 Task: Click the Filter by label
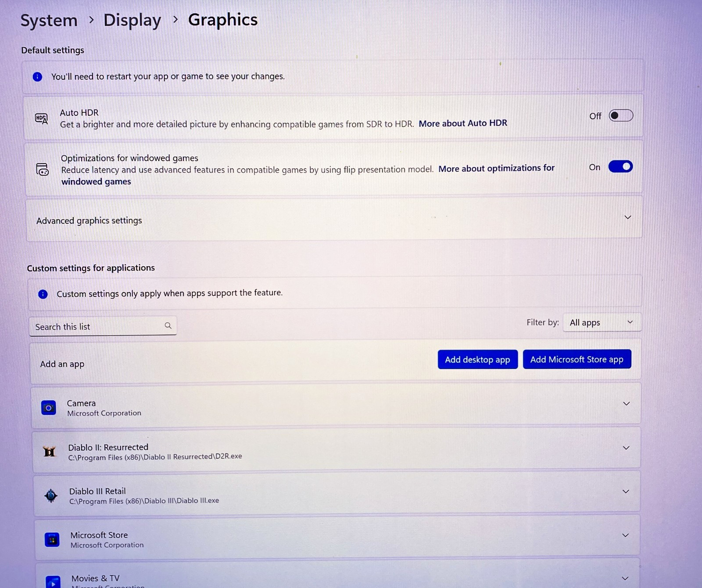tap(543, 322)
